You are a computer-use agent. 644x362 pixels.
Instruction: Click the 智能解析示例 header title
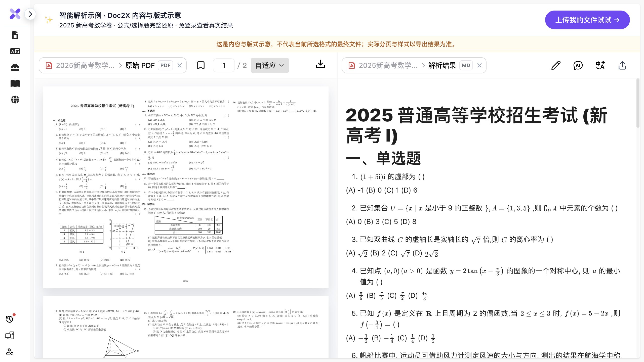point(120,15)
